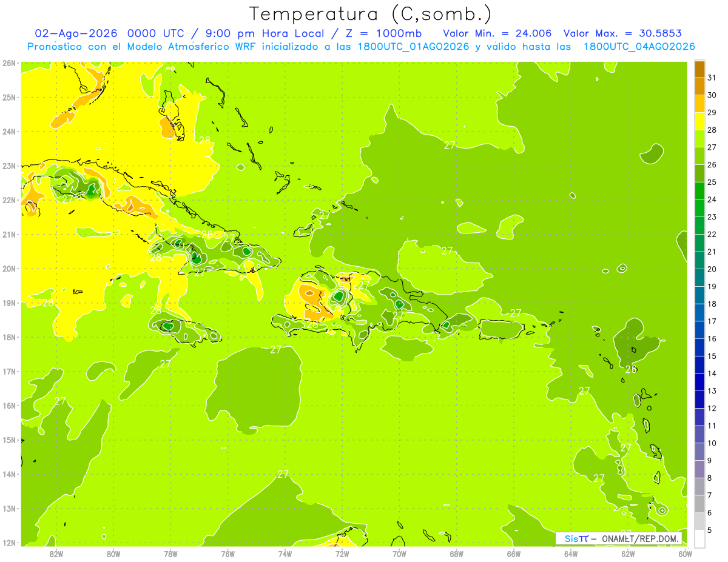The image size is (728, 562).
Task: Click the title 'Temperatura (C,somb.)'
Action: 371,14
